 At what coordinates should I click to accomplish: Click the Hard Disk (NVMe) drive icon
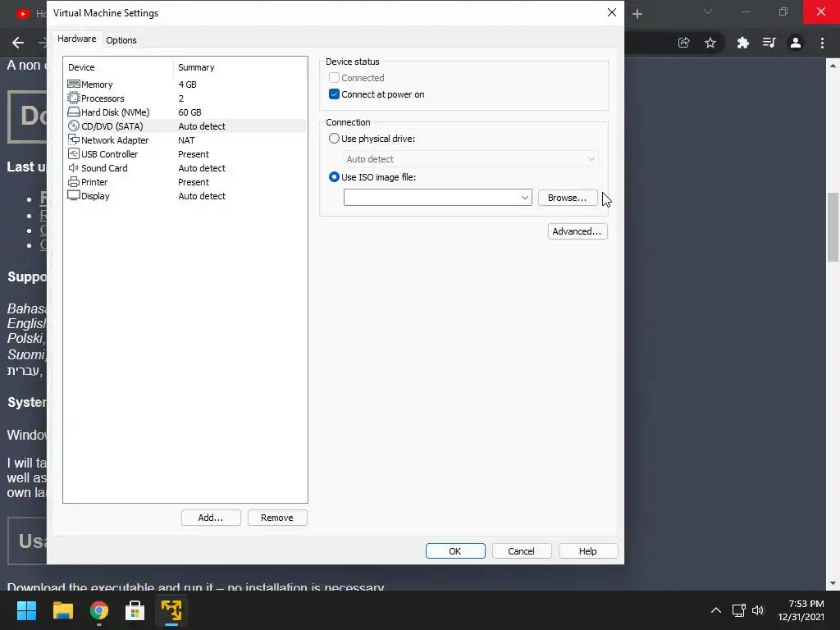click(x=74, y=112)
